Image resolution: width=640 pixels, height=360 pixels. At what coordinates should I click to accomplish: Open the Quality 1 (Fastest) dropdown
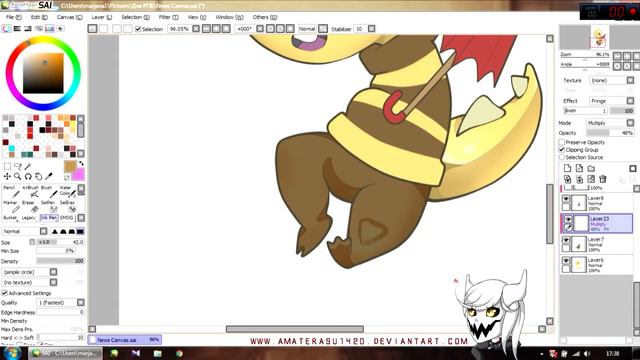60,302
